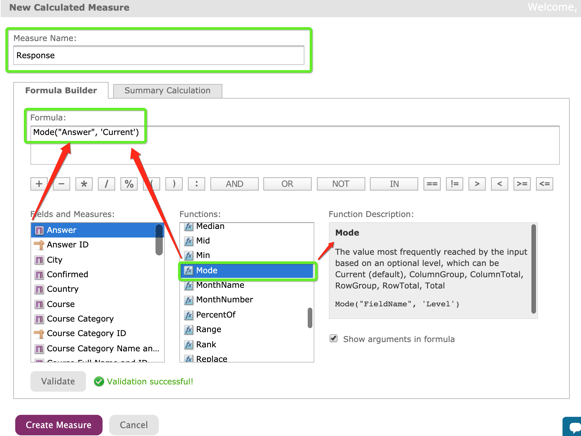Click the Create Measure button
581x436 pixels.
pyautogui.click(x=59, y=425)
